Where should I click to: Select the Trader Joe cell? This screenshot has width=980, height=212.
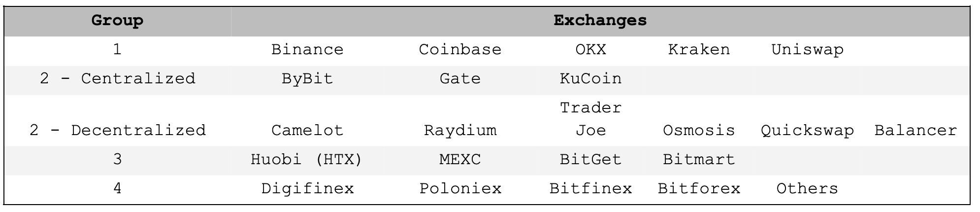coord(590,119)
